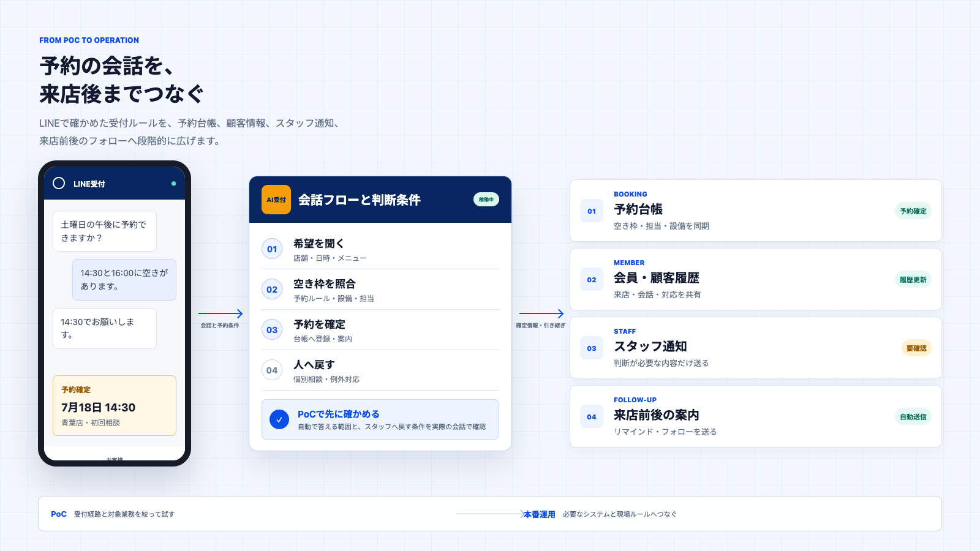
Task: Click the 要確認 yellow tag on the STAFF card
Action: [916, 348]
